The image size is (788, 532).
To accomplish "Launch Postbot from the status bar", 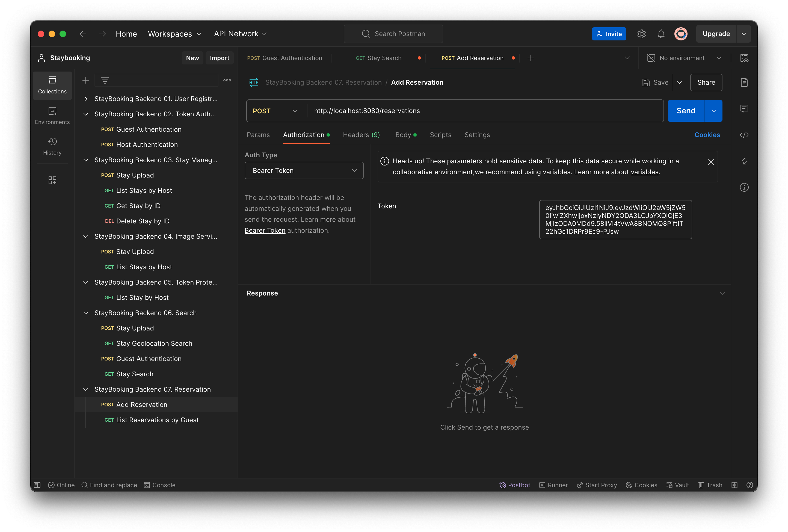I will 515,485.
